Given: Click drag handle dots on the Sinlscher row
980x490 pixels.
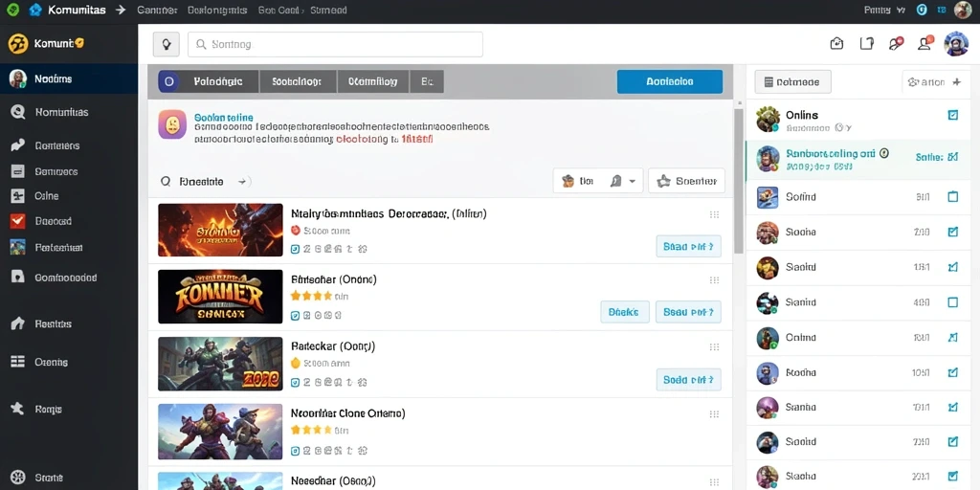Looking at the screenshot, I should 714,280.
